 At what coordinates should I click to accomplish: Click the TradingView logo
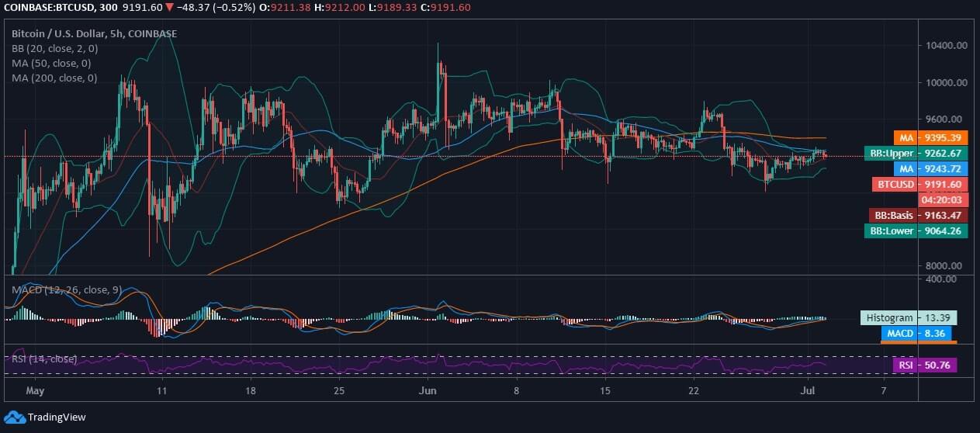coord(47,417)
